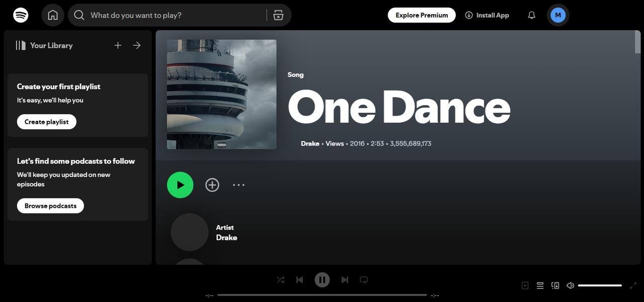Pause the current song
This screenshot has height=302, width=644.
(x=322, y=279)
